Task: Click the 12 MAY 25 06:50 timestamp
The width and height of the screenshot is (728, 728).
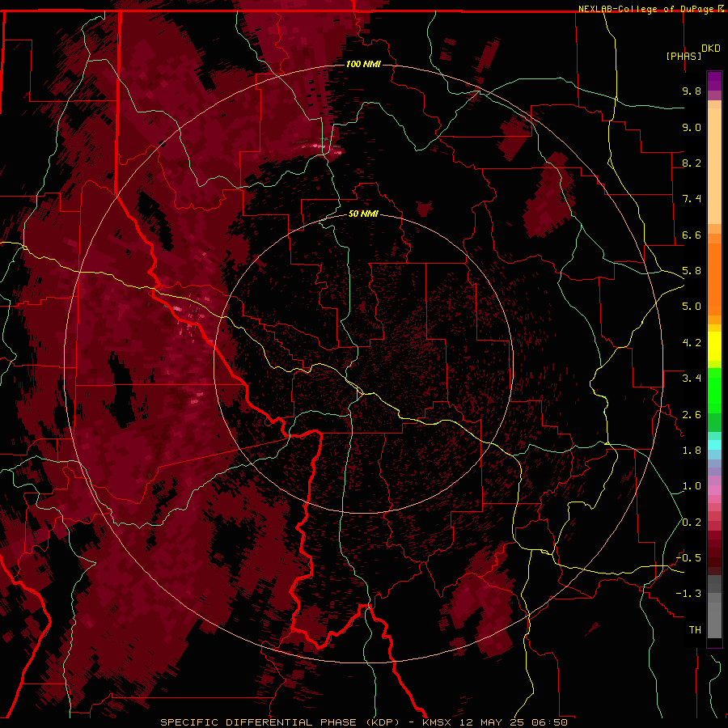Action: pyautogui.click(x=514, y=722)
